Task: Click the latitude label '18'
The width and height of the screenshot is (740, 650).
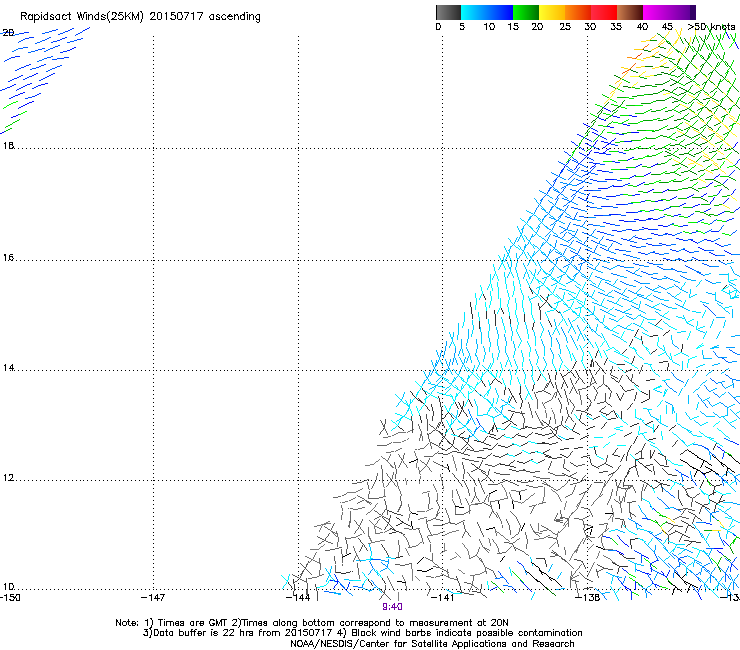Action: pyautogui.click(x=8, y=146)
